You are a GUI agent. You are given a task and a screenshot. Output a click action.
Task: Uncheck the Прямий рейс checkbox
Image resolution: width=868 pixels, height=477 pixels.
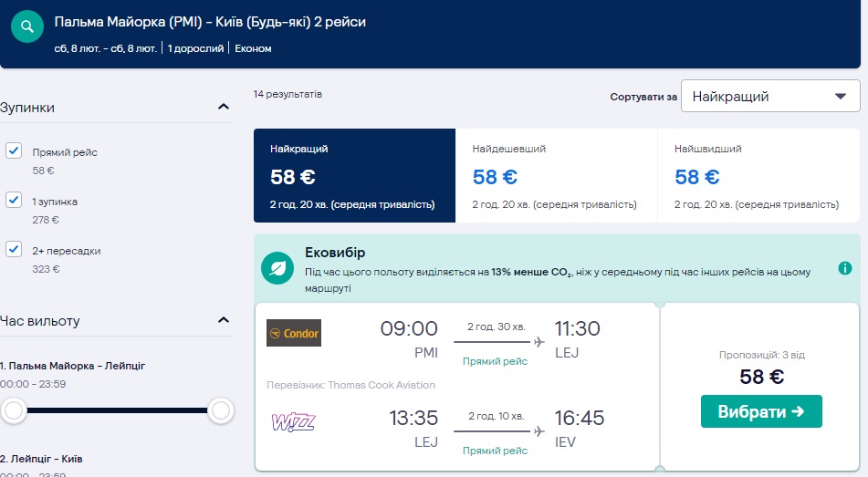[x=14, y=151]
